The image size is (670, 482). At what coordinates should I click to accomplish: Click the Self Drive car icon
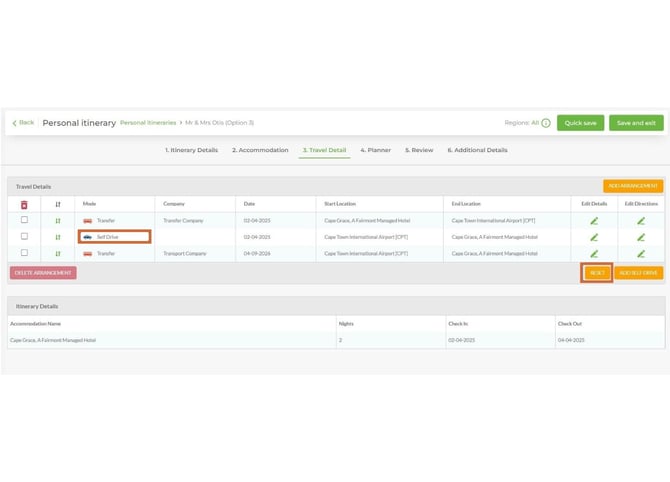click(x=88, y=237)
